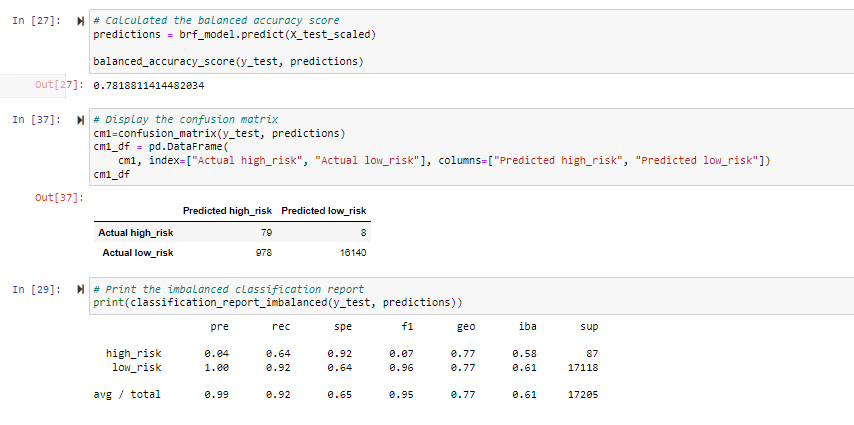Viewport: 854px width, 425px height.
Task: Run the confusion matrix cell In [37]
Action: 81,120
